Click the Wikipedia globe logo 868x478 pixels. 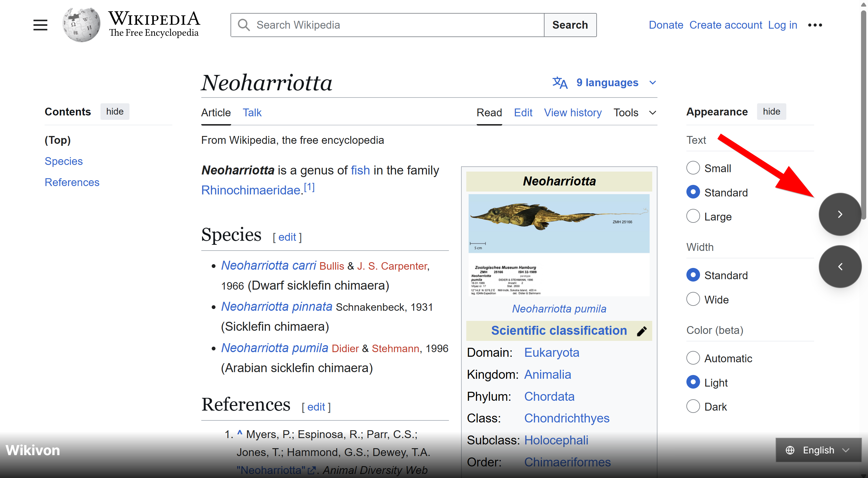coord(81,25)
